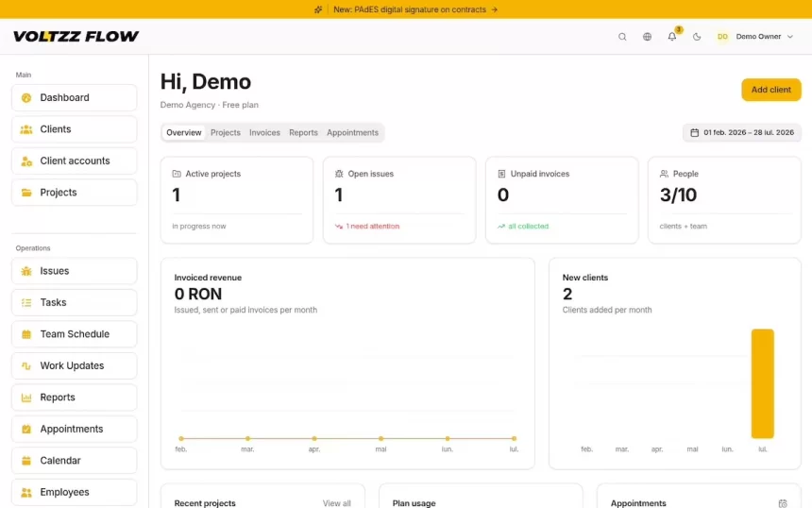Open the search icon in header
Screen dimensions: 812x508
(622, 37)
